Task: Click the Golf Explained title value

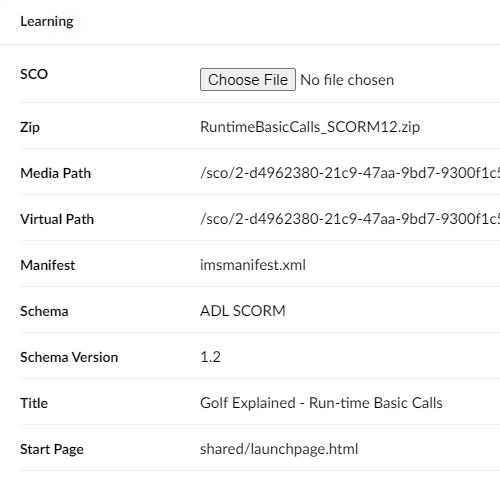Action: pyautogui.click(x=321, y=403)
